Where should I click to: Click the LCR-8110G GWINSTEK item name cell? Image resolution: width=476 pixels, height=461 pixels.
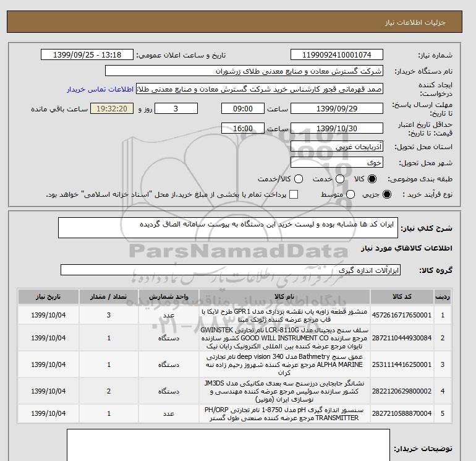click(x=284, y=338)
